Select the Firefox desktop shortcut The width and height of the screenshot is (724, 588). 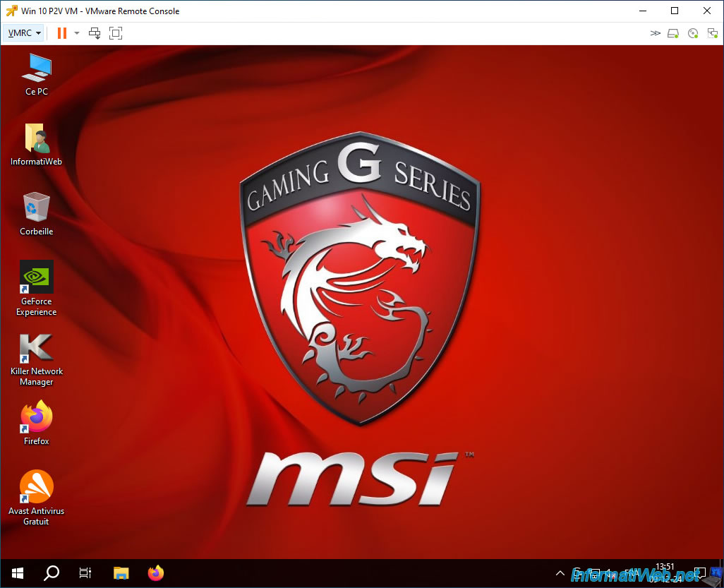[x=37, y=423]
